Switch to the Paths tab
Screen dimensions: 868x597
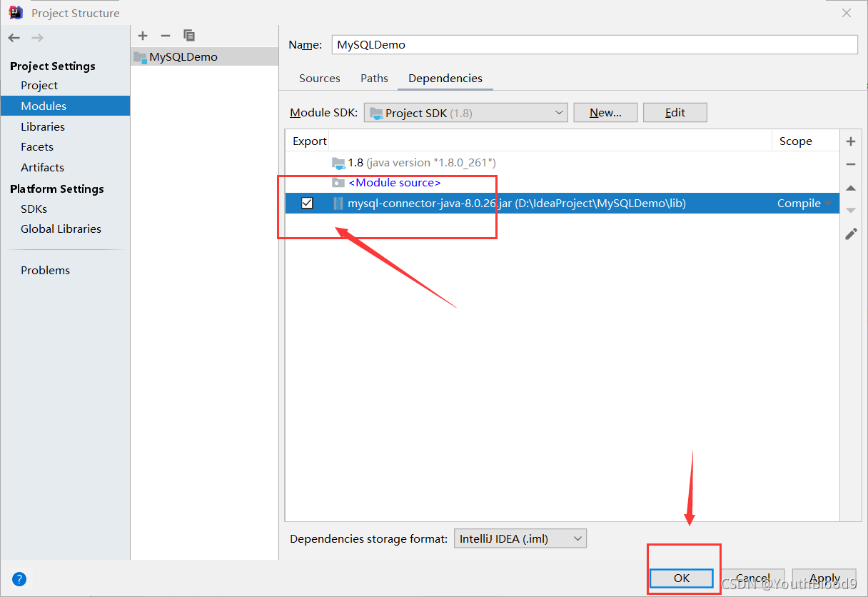point(374,79)
